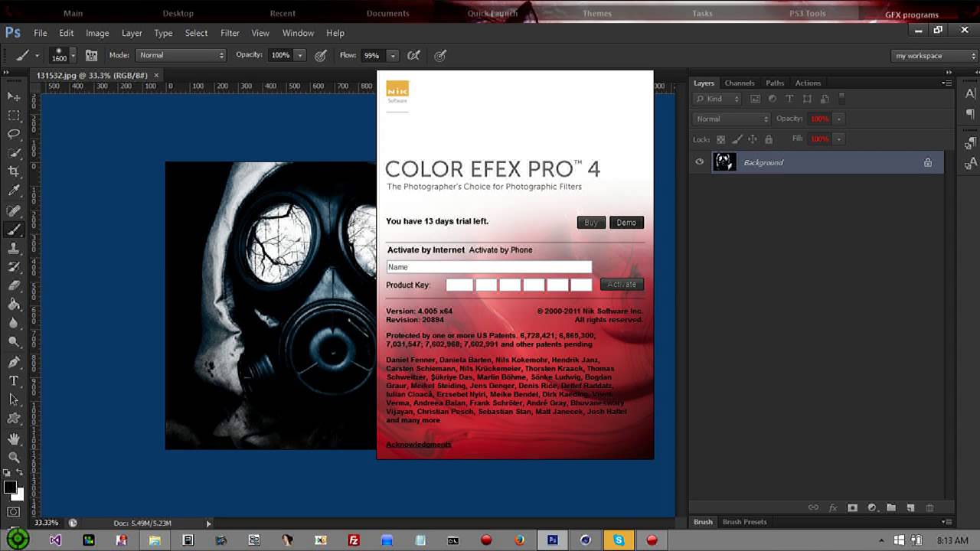Toggle Lock position in Layers panel
The image size is (980, 551).
[753, 139]
